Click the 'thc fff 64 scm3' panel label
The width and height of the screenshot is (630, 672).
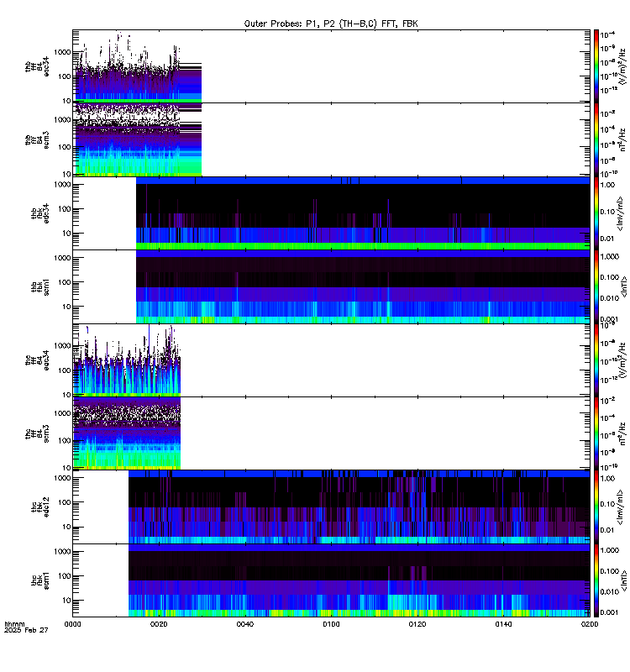pyautogui.click(x=37, y=433)
